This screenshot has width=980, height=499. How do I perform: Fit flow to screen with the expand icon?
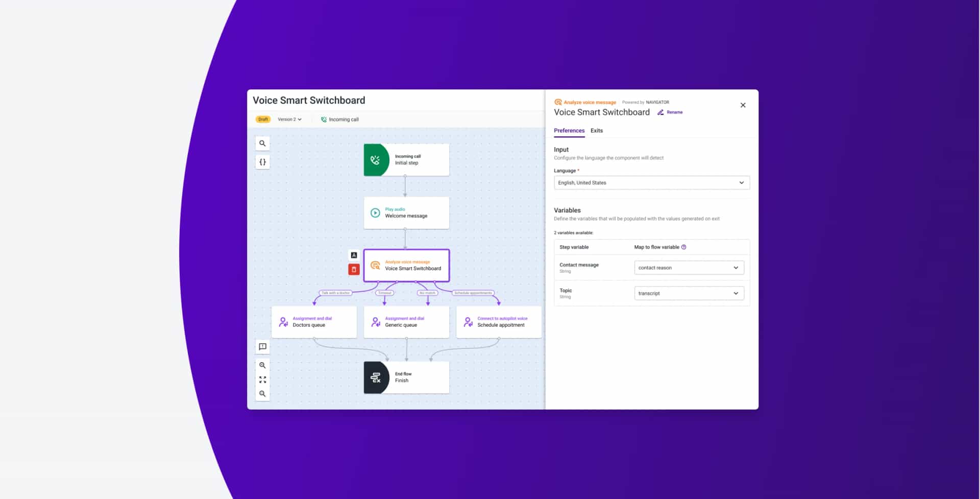262,379
